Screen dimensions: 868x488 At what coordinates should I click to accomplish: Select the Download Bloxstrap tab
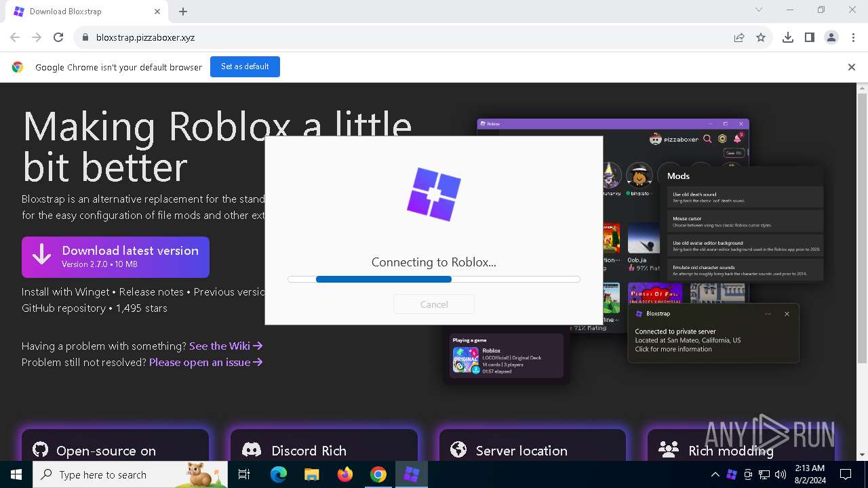pos(87,11)
